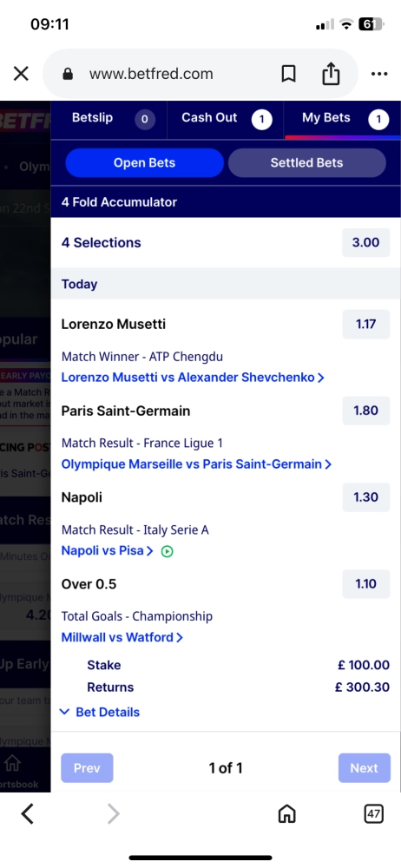Open Olympique Marseille vs Paris Saint-Germain match
401x868 pixels.
point(196,464)
